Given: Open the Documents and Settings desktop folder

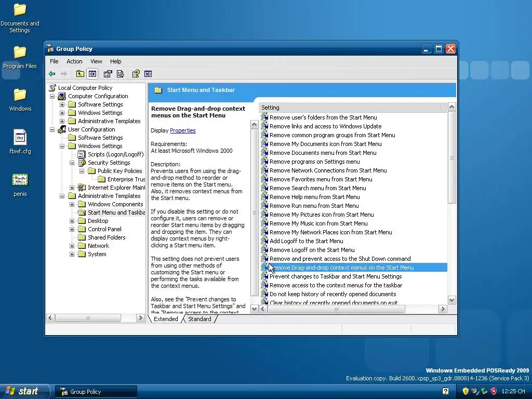Looking at the screenshot, I should coord(20,18).
